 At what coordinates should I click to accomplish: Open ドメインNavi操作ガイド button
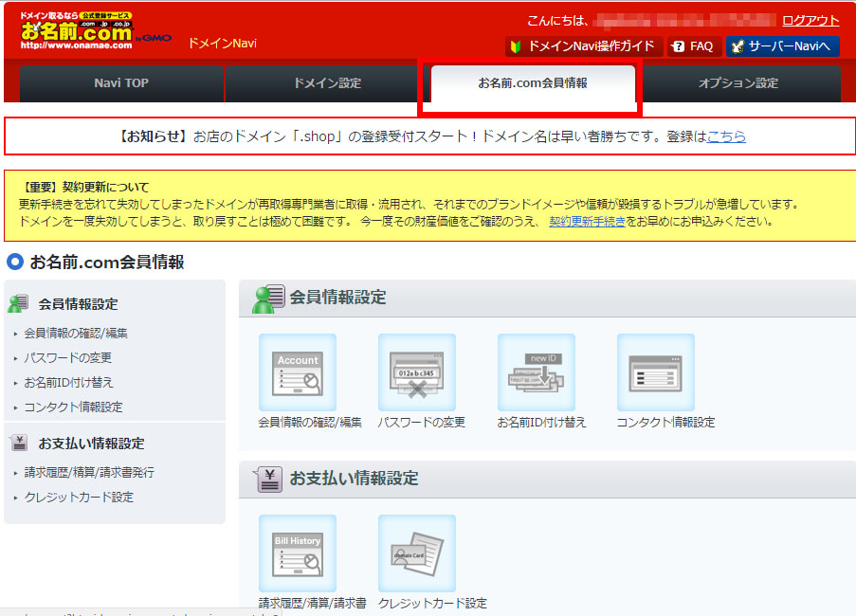[x=582, y=45]
